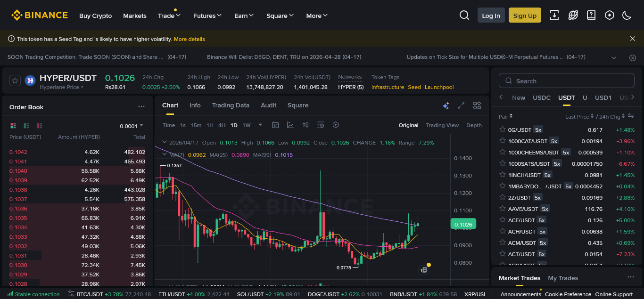
Task: Open the My Trades tab
Action: 563,278
